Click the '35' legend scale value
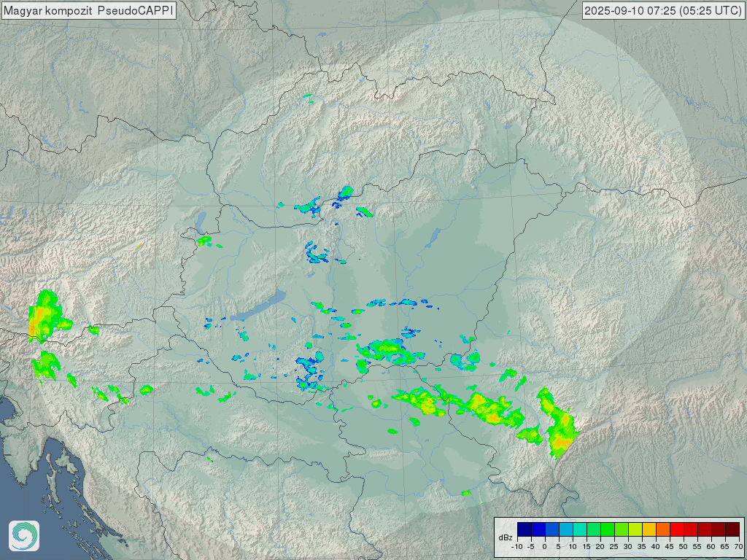 click(642, 547)
